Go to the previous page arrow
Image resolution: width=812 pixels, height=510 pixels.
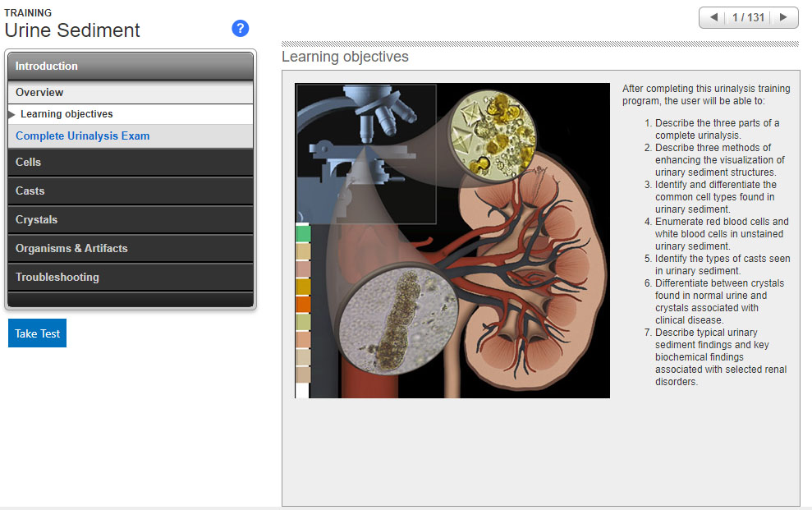click(x=713, y=17)
